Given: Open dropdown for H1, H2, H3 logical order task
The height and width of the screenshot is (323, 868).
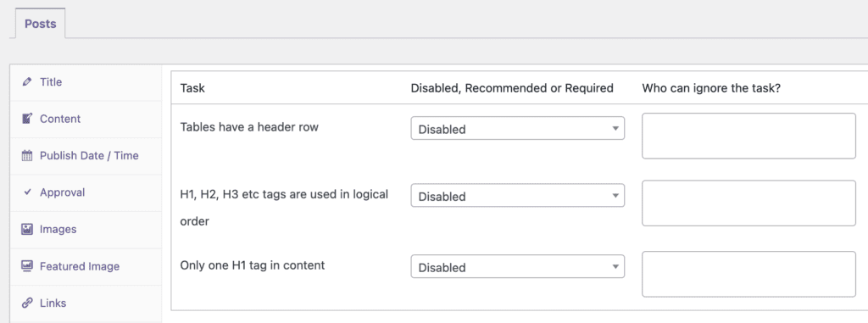Looking at the screenshot, I should coord(518,196).
